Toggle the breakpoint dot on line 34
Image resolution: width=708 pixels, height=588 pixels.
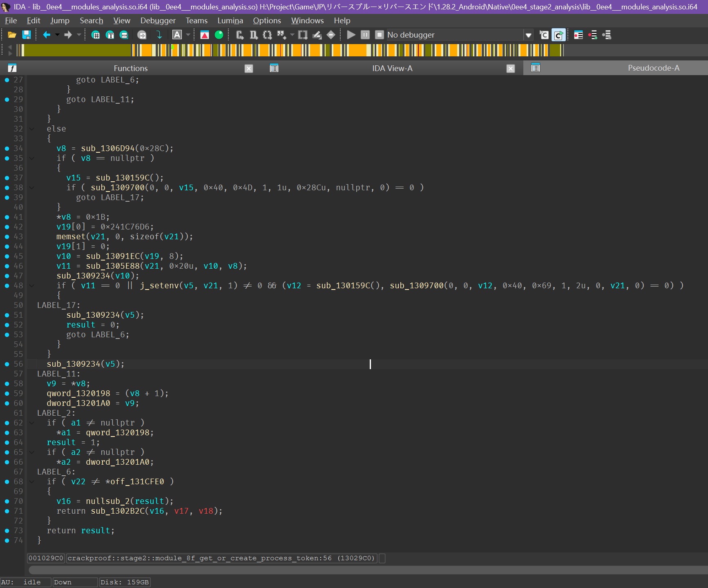(7, 149)
